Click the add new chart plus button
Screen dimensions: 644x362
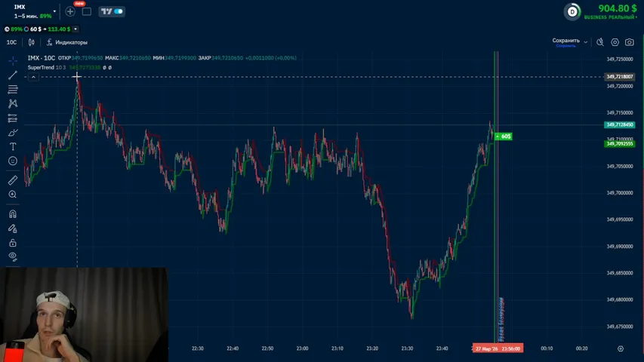click(x=70, y=11)
